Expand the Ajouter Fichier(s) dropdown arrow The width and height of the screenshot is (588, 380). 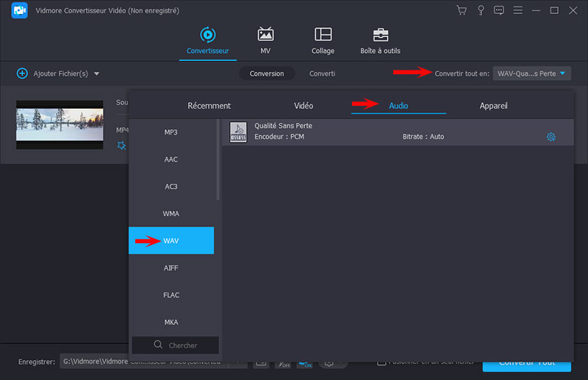coord(96,74)
